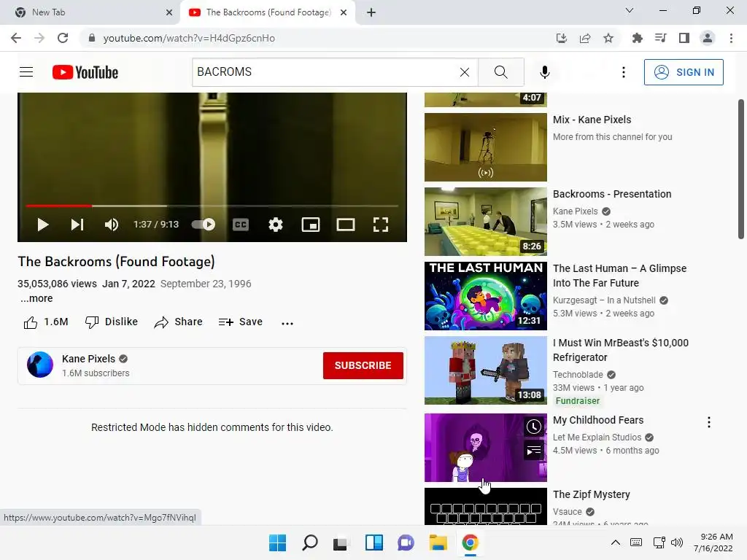Viewport: 747px width, 560px height.
Task: Open volume tray icon
Action: tap(676, 542)
